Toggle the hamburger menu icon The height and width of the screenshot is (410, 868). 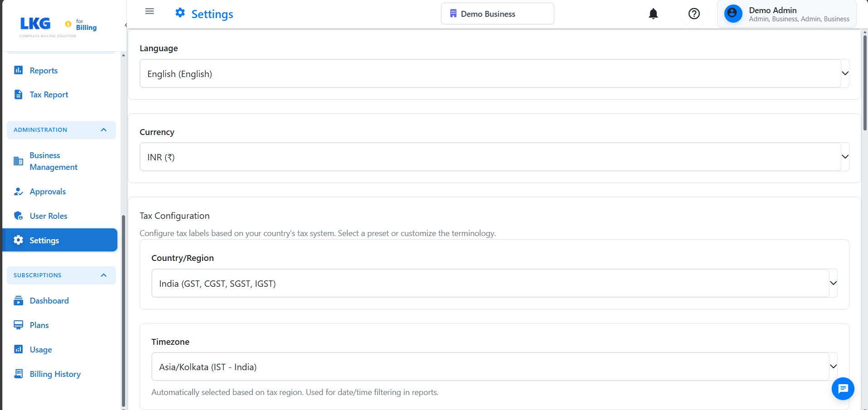pos(150,11)
